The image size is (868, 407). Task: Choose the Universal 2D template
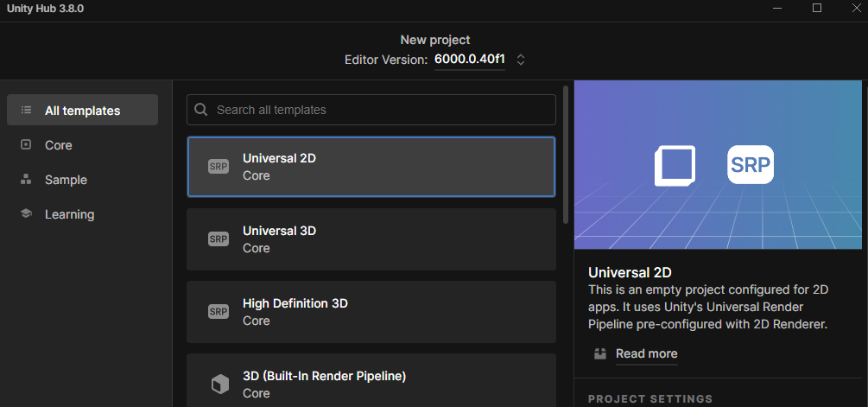click(371, 167)
